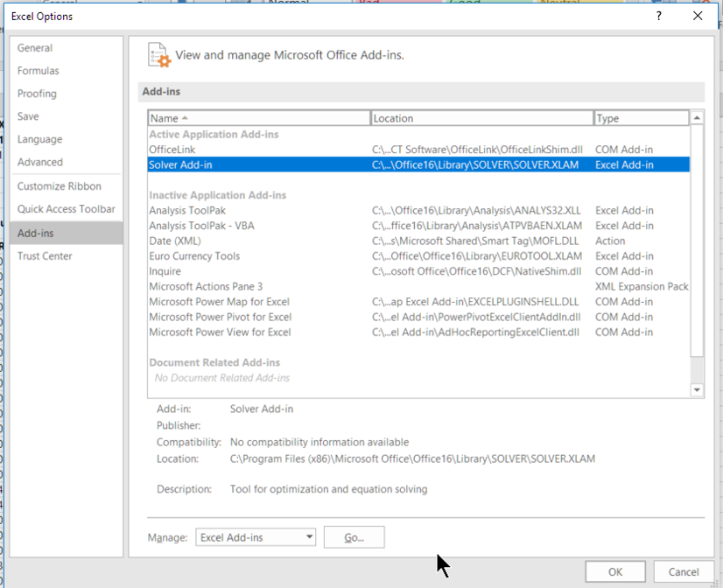Open the Manage Excel Add-ins dropdown
723x588 pixels.
point(256,537)
